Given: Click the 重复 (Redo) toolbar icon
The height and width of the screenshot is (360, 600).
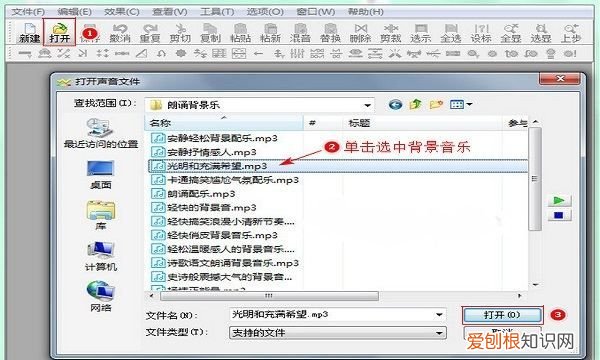Looking at the screenshot, I should [x=150, y=33].
